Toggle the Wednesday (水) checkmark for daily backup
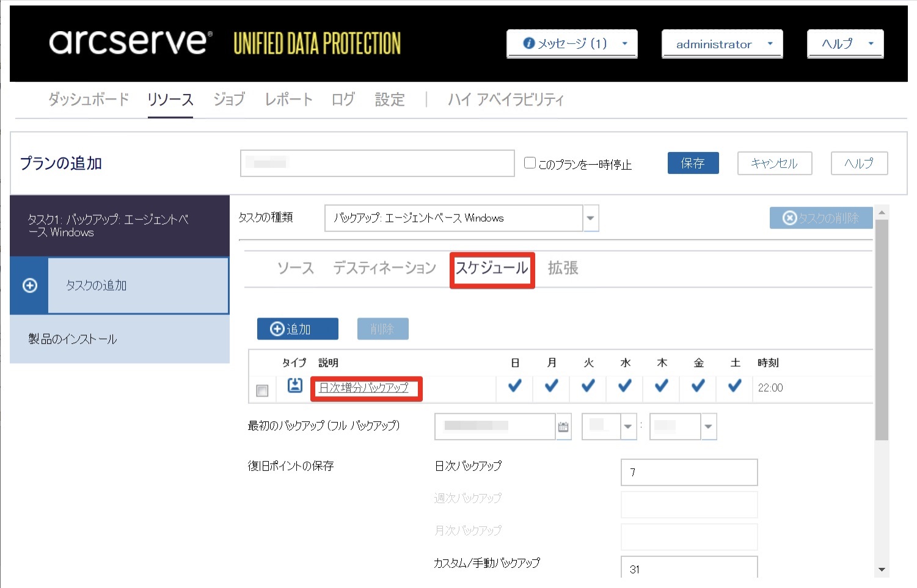The width and height of the screenshot is (917, 588). (625, 385)
